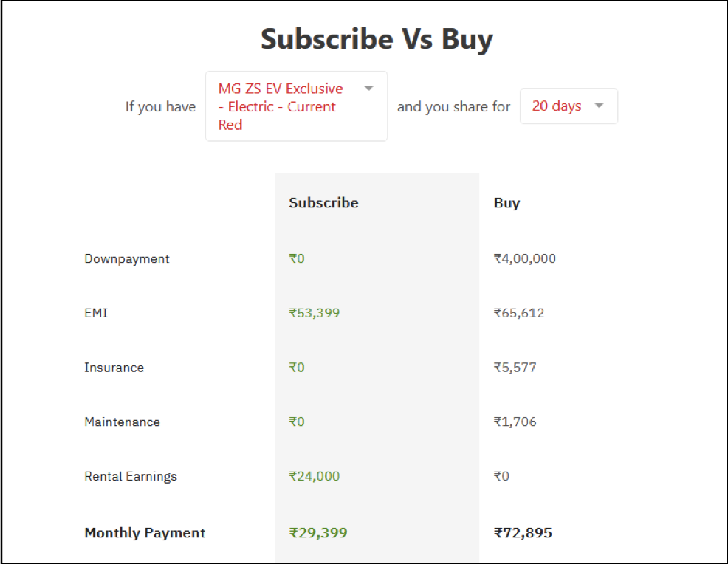Click Buy EMI value ₹65,612
728x564 pixels.
point(519,313)
